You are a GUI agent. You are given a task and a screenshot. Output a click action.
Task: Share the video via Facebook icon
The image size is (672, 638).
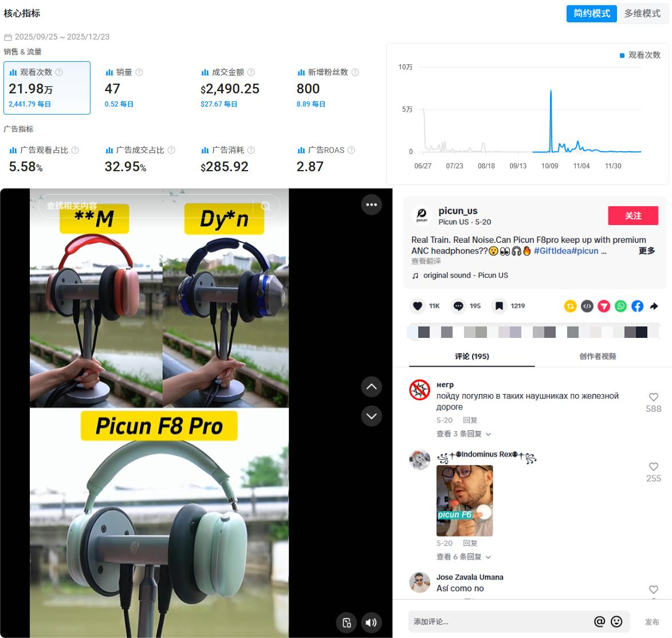[637, 306]
